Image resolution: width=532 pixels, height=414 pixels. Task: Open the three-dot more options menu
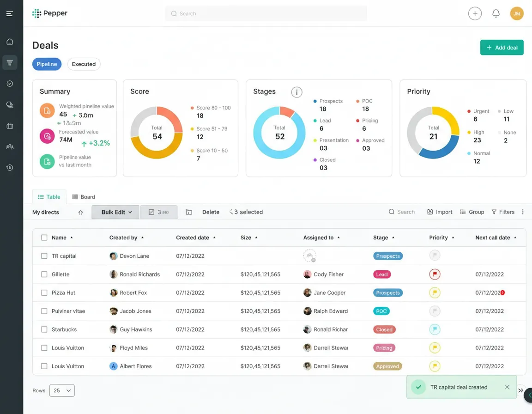coord(523,212)
